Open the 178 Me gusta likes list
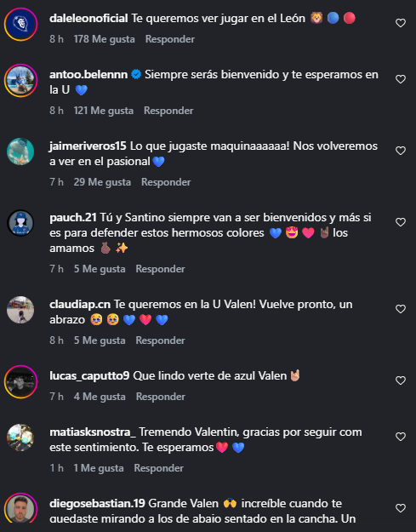Image resolution: width=416 pixels, height=532 pixels. click(x=104, y=39)
